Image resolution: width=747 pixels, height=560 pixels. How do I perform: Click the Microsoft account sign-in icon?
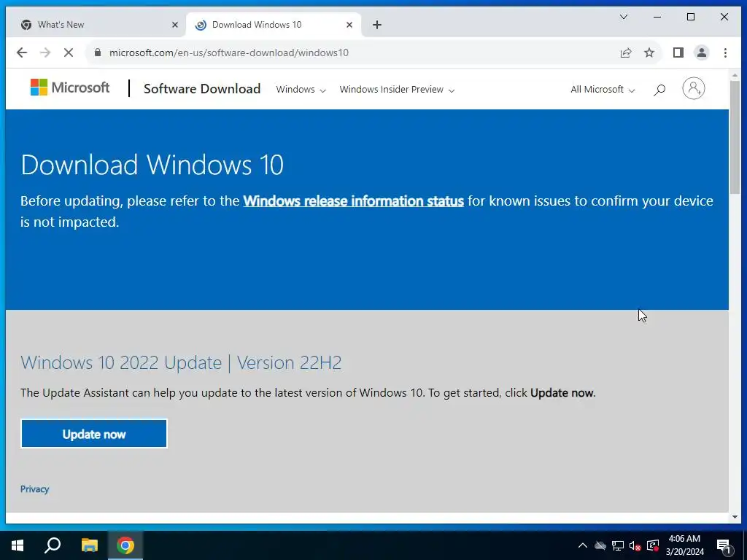(693, 88)
